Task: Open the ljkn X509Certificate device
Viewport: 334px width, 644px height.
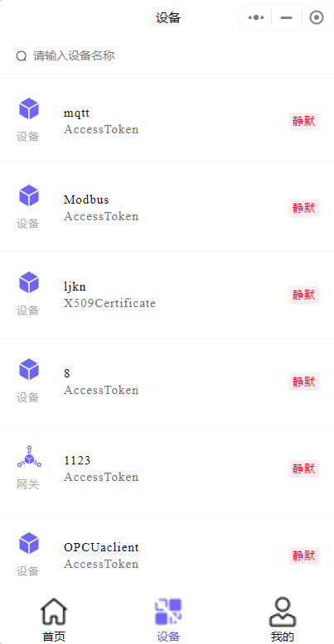Action: pyautogui.click(x=167, y=295)
